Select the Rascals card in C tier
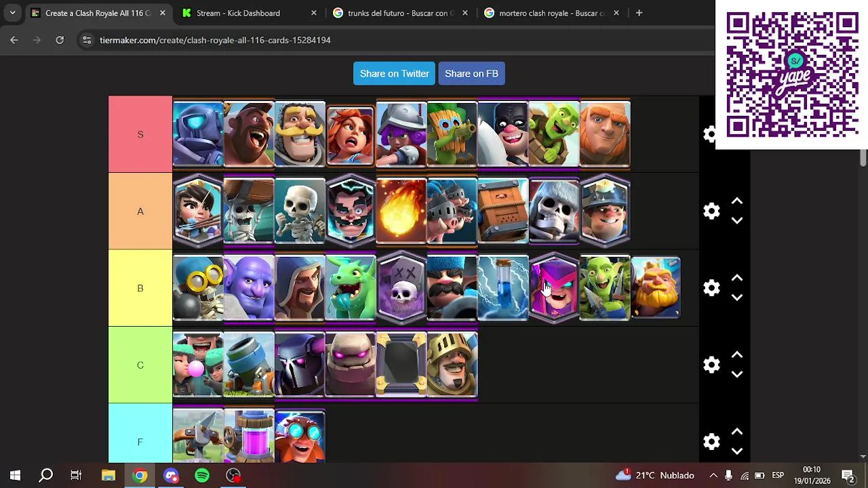Viewport: 868px width, 488px height. (x=198, y=365)
